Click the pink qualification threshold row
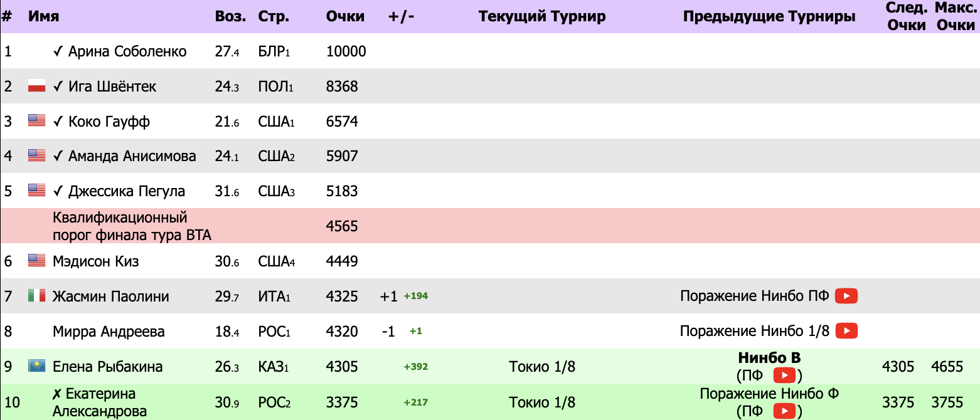980x420 pixels. (489, 226)
